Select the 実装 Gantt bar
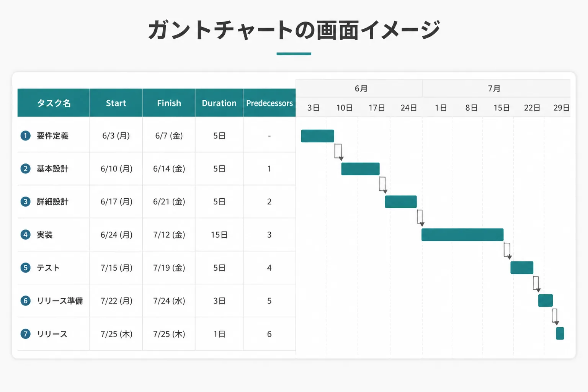Viewport: 588px width, 392px height. point(462,235)
